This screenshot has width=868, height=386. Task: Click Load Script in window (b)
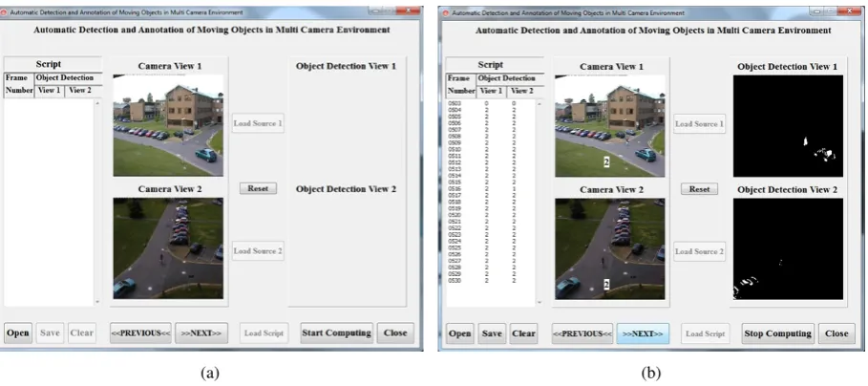[706, 333]
